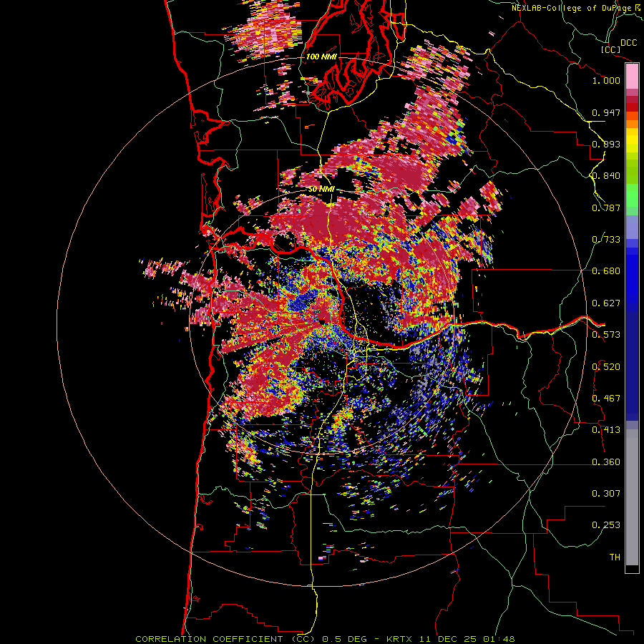The height and width of the screenshot is (644, 644).
Task: Click the 0.627 scale value
Action: point(606,303)
